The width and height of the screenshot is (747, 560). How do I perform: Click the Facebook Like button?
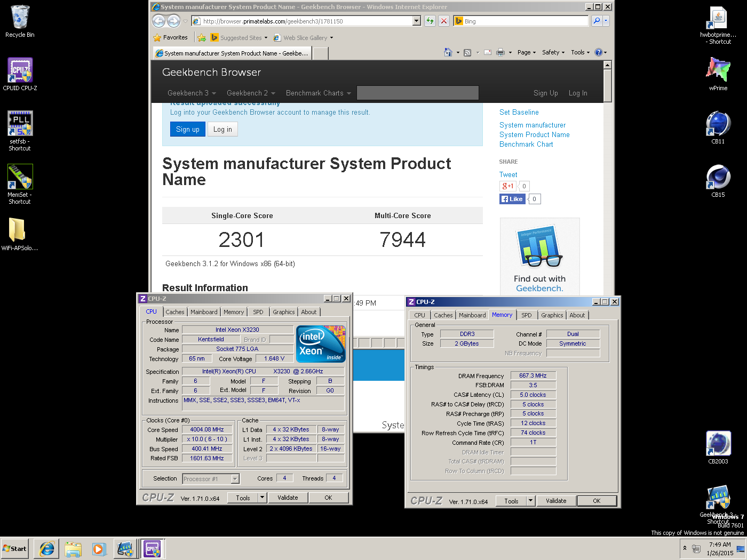[512, 199]
